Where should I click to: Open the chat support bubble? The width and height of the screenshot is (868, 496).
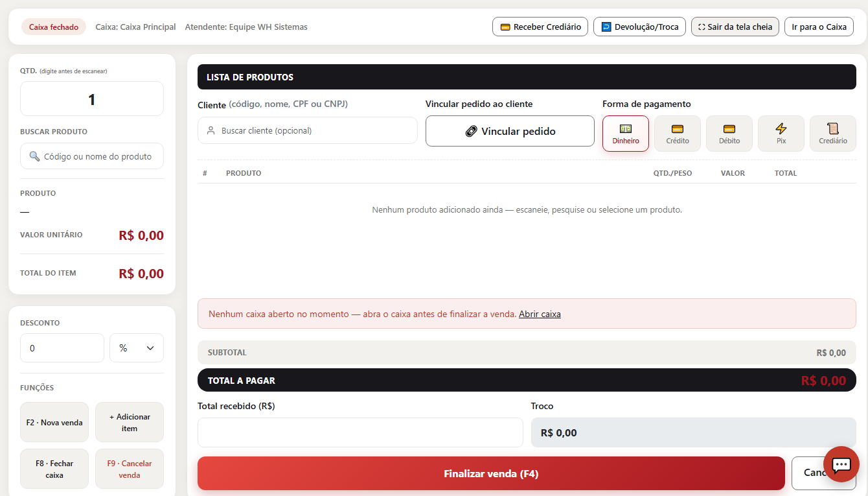click(841, 464)
